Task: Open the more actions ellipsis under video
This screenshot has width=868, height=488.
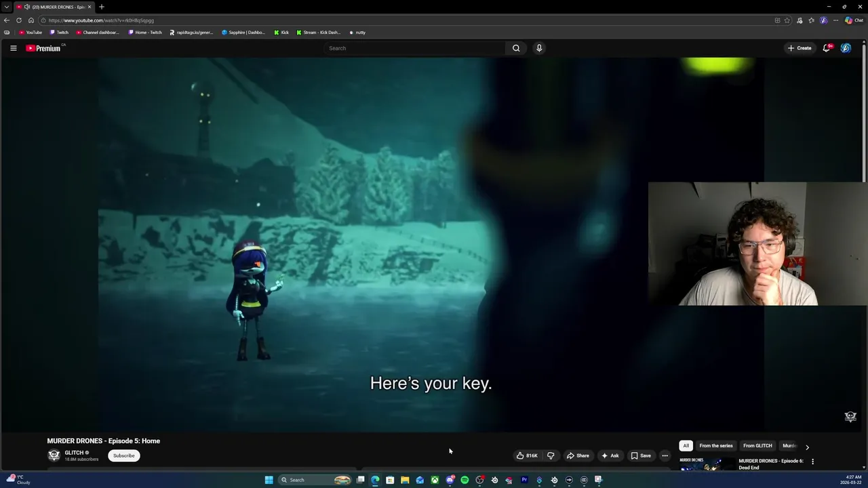Action: tap(665, 455)
